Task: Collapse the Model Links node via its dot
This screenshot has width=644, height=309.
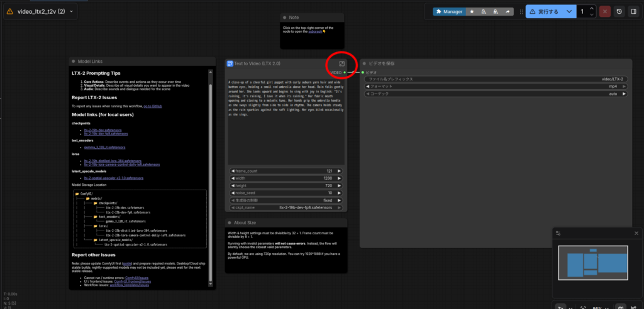Action: (74, 62)
